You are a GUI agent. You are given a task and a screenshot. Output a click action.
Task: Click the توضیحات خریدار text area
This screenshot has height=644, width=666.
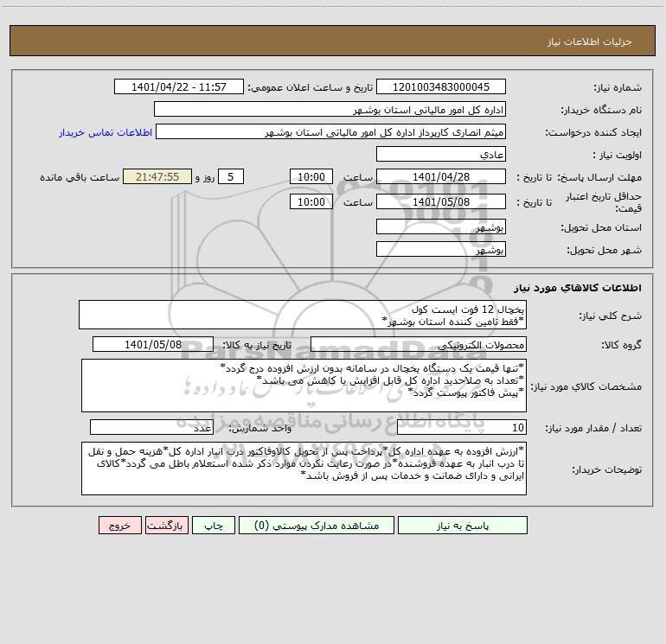click(304, 469)
